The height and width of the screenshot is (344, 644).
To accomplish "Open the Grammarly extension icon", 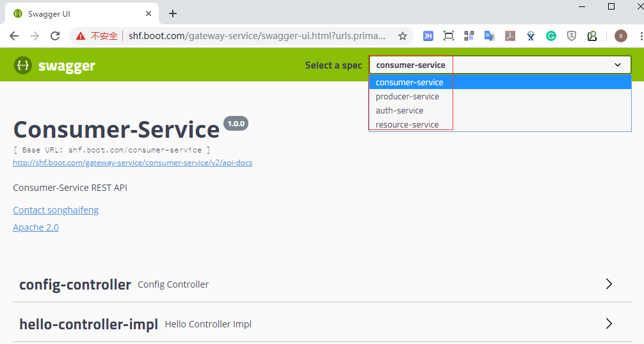I will tap(551, 36).
